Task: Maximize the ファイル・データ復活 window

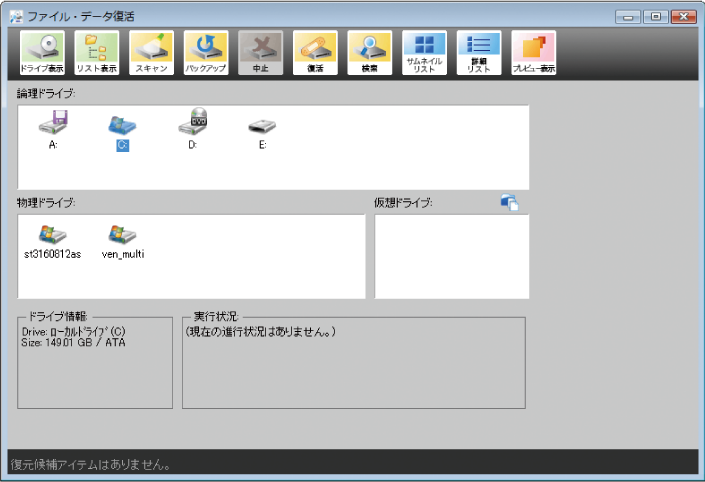Action: [656, 16]
